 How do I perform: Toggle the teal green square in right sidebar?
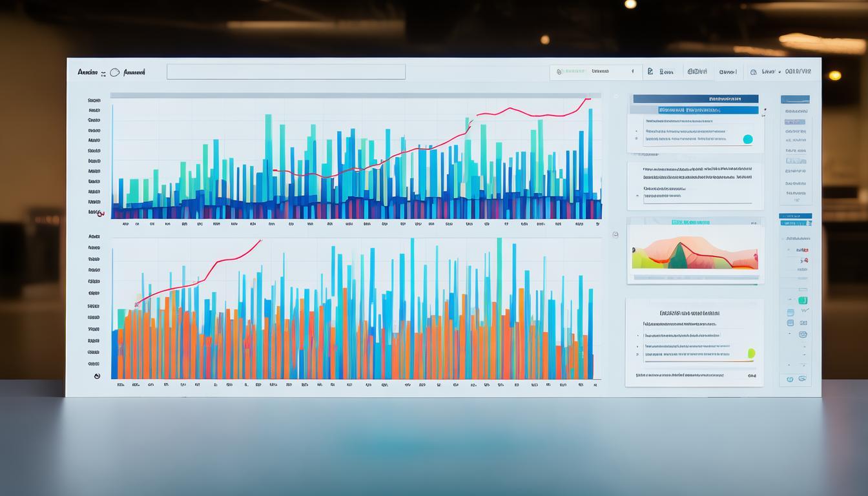[802, 300]
